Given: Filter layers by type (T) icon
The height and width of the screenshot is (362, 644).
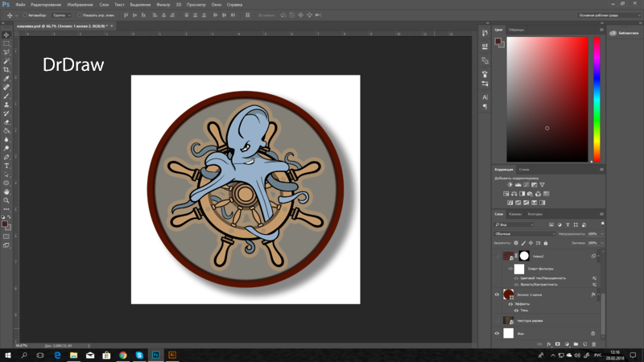Looking at the screenshot, I should click(x=568, y=225).
